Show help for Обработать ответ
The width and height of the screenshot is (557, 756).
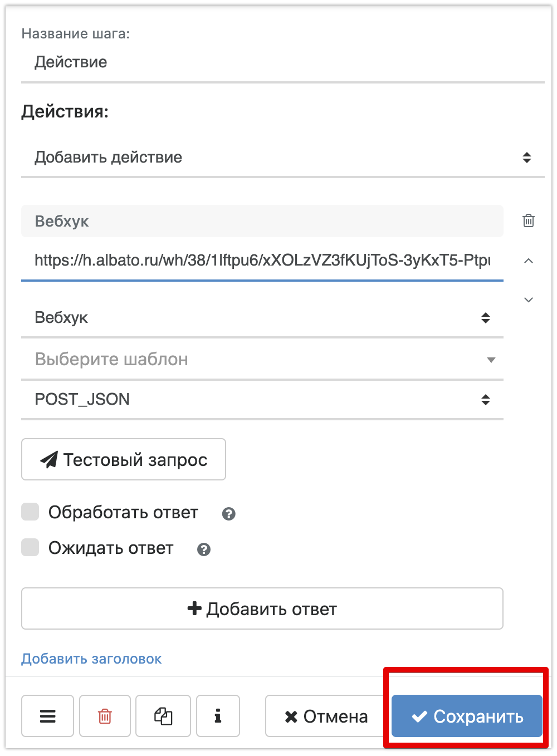click(x=228, y=514)
